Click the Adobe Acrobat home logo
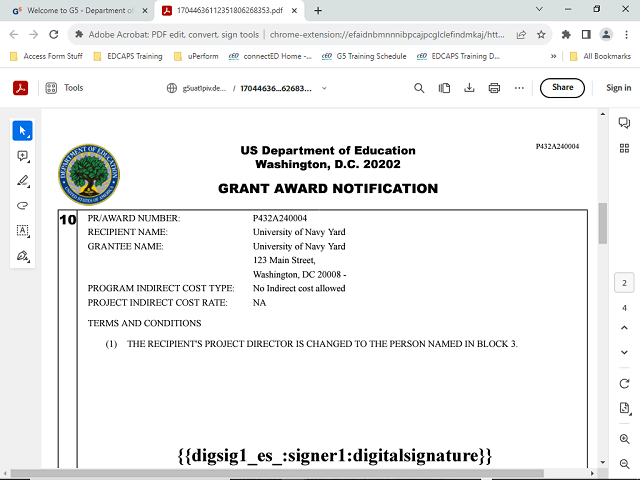The image size is (640, 480). pyautogui.click(x=20, y=88)
